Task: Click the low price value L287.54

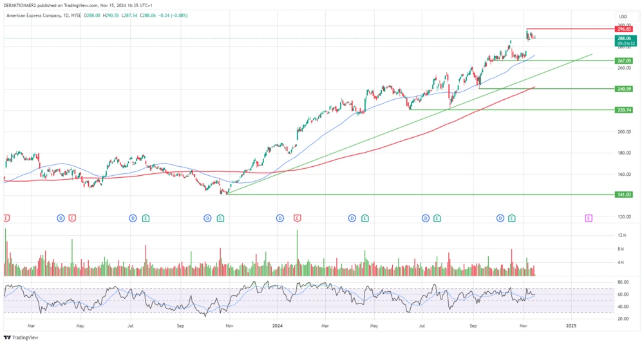Action: tap(129, 15)
